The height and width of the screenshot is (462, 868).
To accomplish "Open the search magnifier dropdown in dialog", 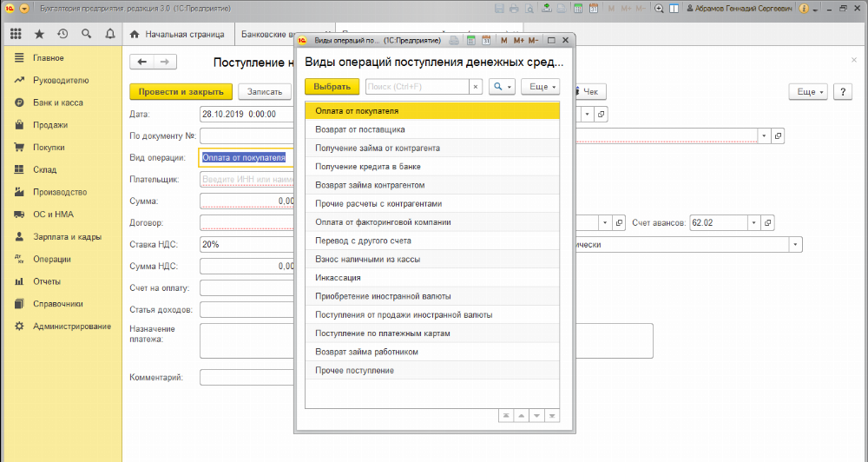I will (502, 87).
